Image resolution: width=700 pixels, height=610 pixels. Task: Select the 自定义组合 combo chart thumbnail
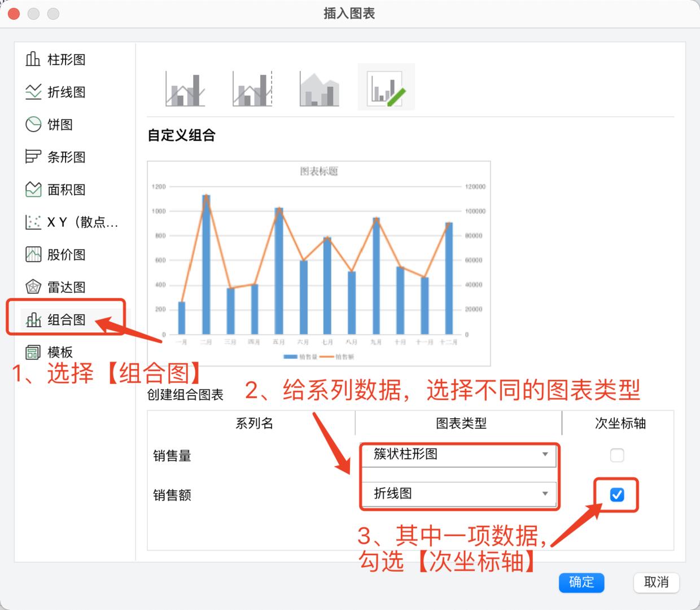coord(386,86)
